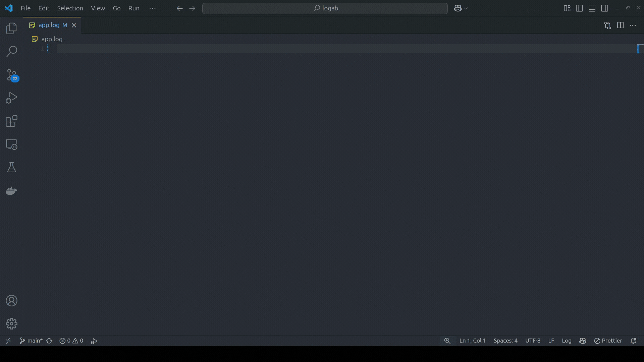
Task: Open changes compare icon in editor toolbar
Action: pos(607,25)
